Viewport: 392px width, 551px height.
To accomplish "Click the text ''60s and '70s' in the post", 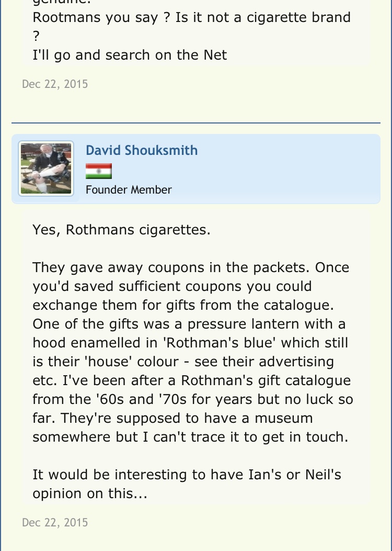I will (x=123, y=399).
